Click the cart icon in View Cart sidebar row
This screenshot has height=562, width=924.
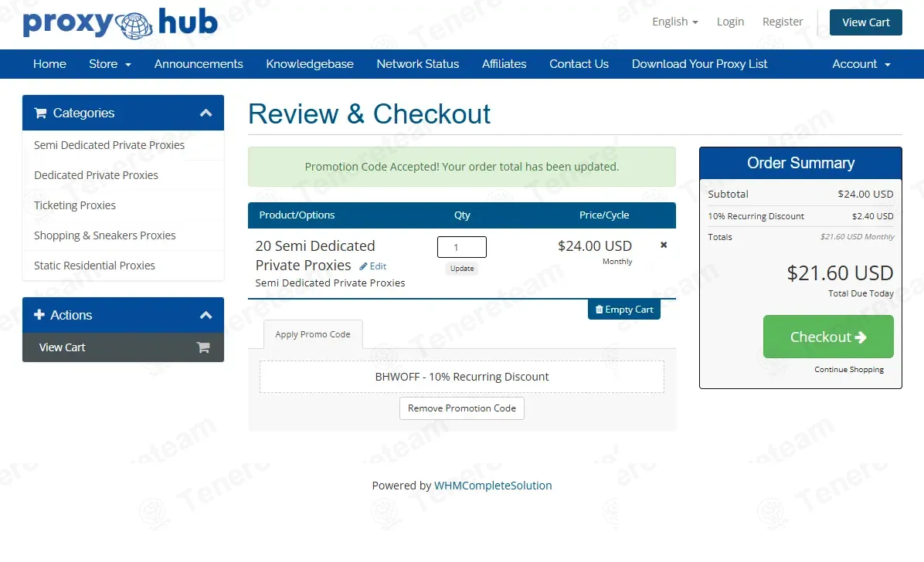click(x=203, y=347)
